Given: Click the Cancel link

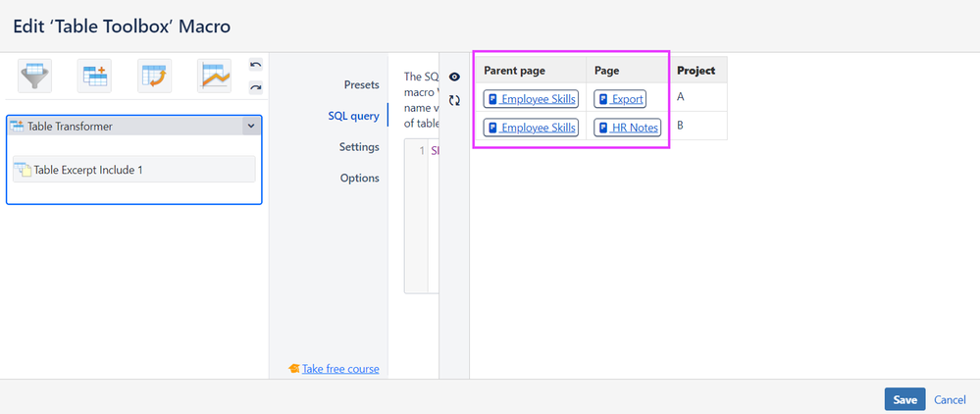Looking at the screenshot, I should [x=950, y=399].
